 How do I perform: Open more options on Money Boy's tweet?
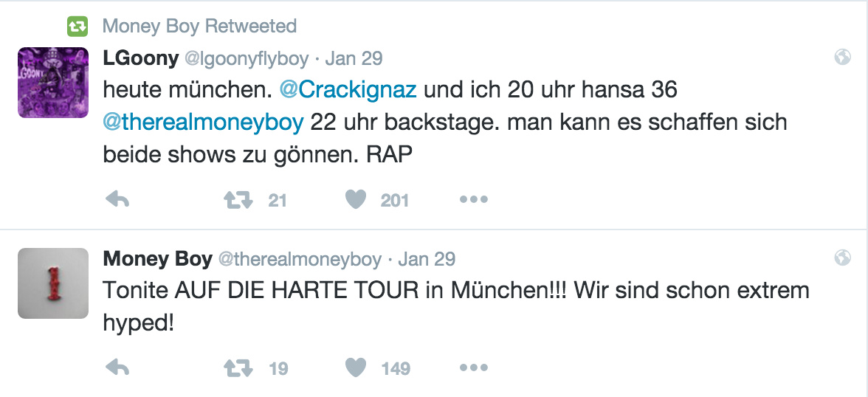click(x=473, y=367)
